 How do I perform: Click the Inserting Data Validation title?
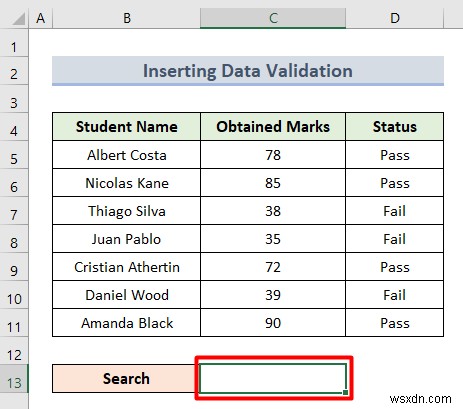tap(248, 71)
